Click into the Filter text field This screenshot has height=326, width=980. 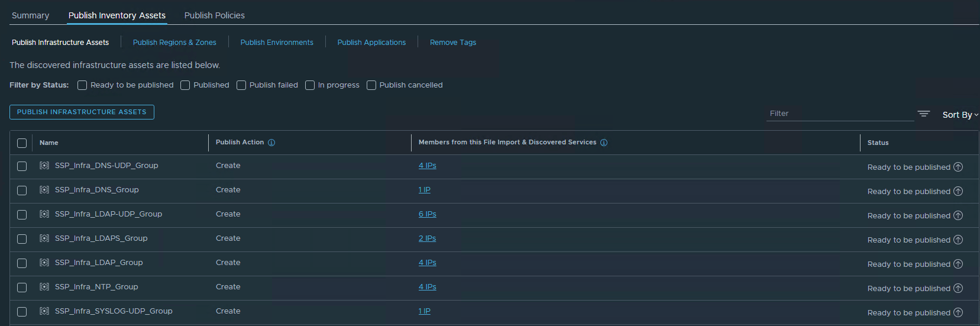(x=840, y=114)
